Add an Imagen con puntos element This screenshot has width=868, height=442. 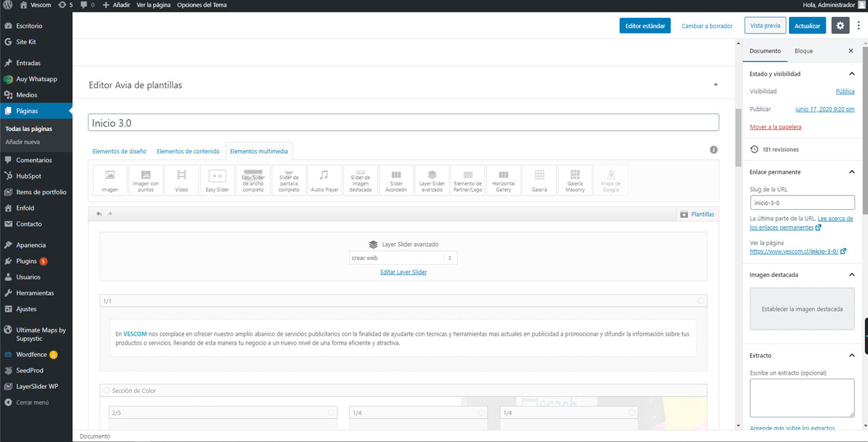[x=146, y=180]
